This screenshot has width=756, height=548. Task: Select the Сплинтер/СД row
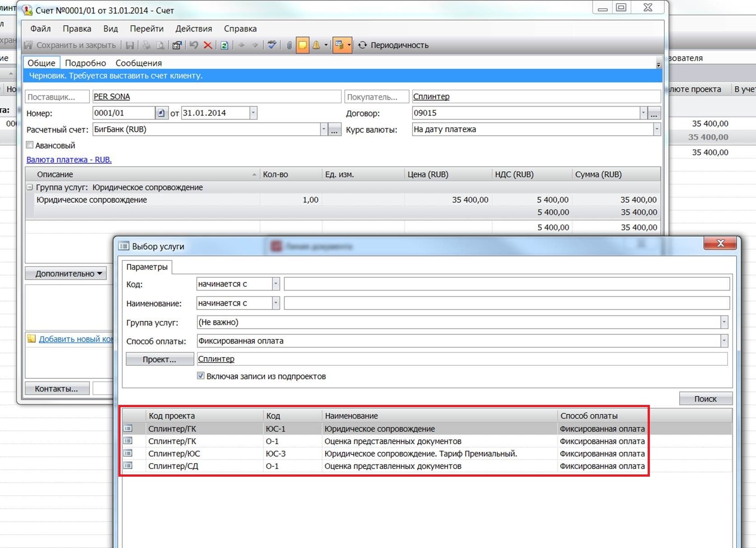[427, 466]
